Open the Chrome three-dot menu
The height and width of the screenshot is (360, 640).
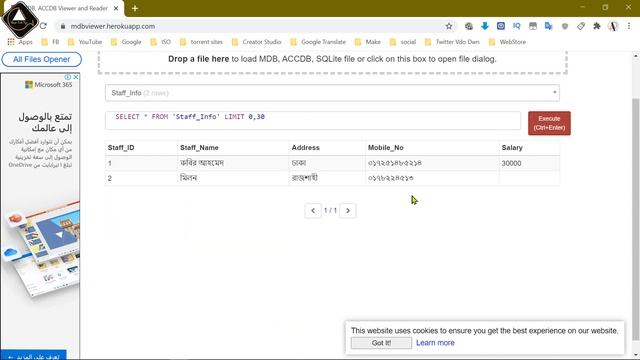click(629, 26)
